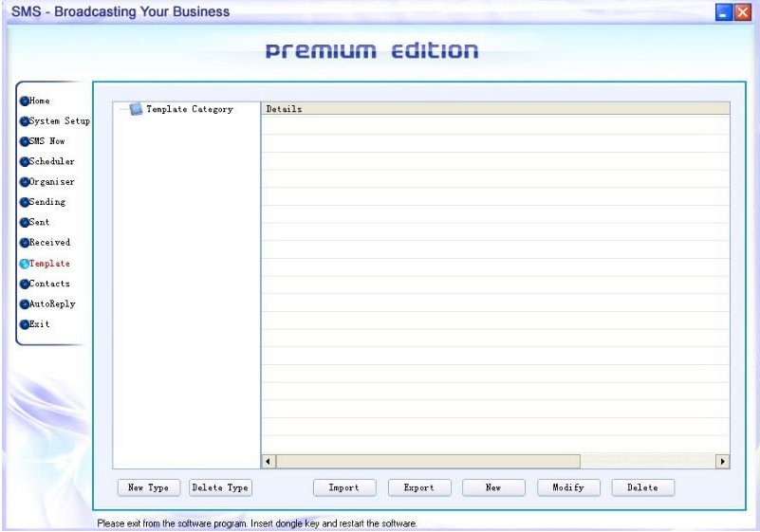Select the Template Category tree icon
The image size is (760, 532).
point(136,109)
